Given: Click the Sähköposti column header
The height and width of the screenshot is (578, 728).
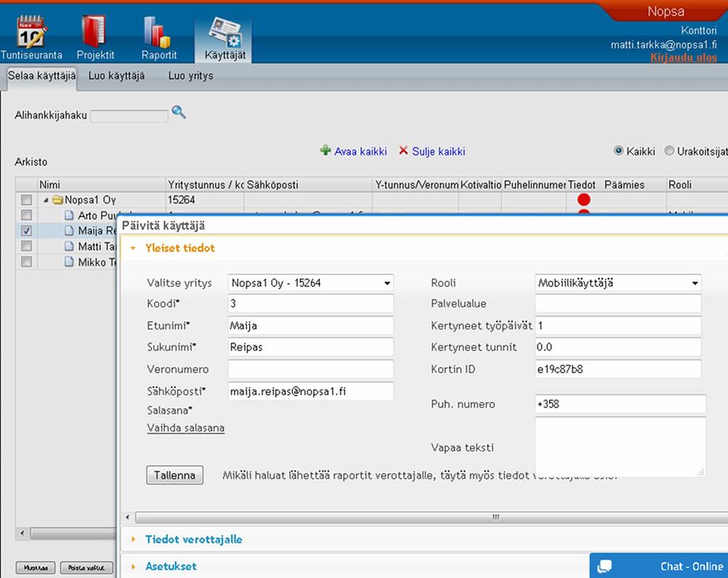Looking at the screenshot, I should click(x=309, y=185).
